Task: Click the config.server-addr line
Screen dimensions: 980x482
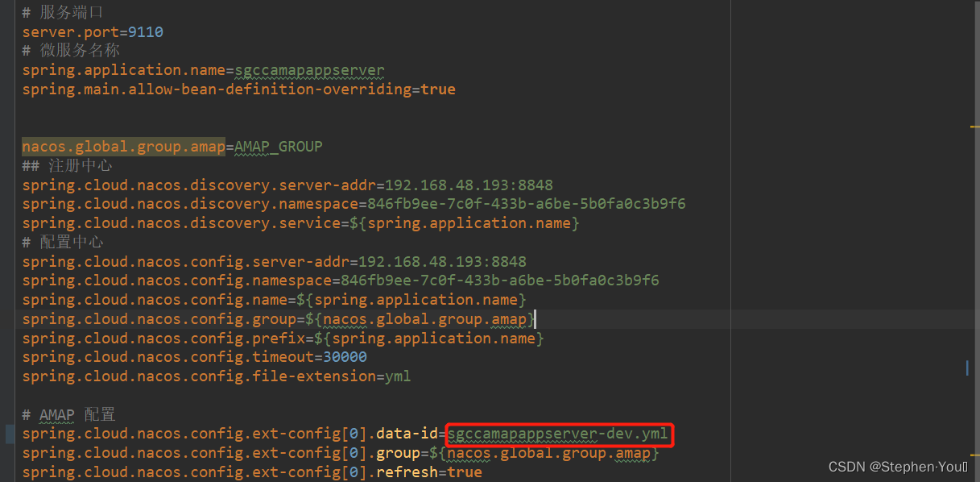Action: [274, 262]
